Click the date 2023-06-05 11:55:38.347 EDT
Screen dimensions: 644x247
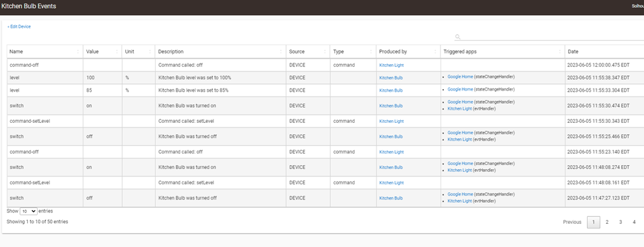point(598,78)
